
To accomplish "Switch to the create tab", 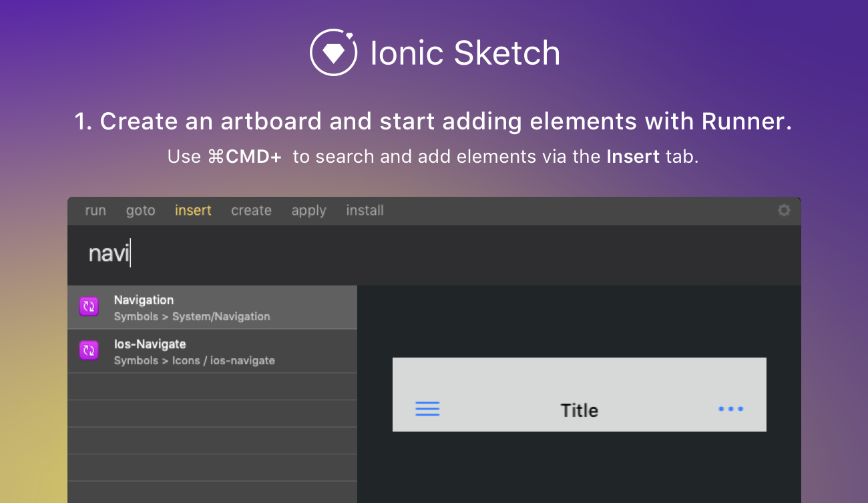I will (x=251, y=210).
